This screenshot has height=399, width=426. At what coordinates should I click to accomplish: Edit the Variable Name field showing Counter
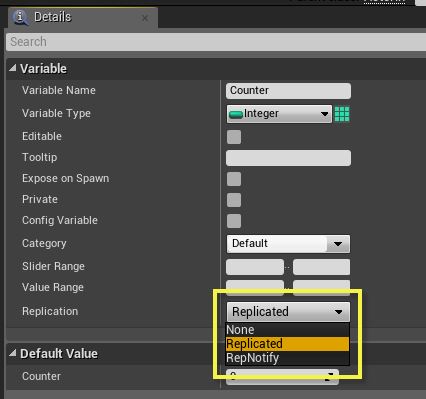[288, 91]
